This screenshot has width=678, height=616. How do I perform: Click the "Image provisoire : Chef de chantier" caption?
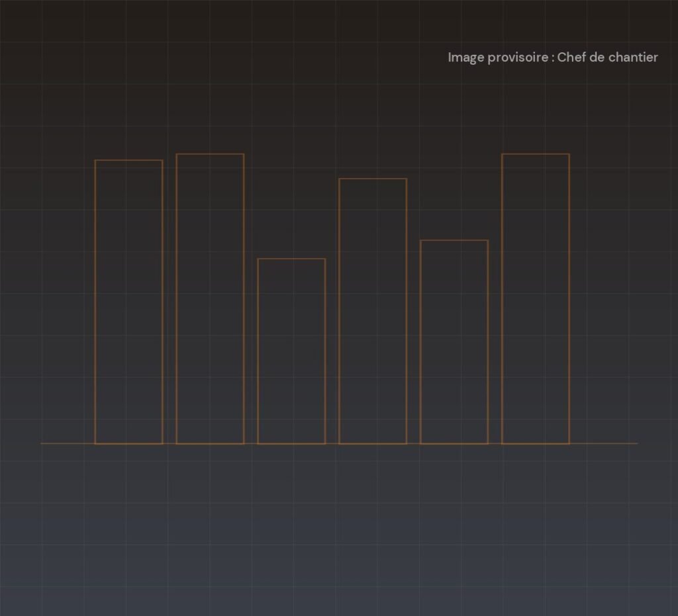[x=553, y=58]
